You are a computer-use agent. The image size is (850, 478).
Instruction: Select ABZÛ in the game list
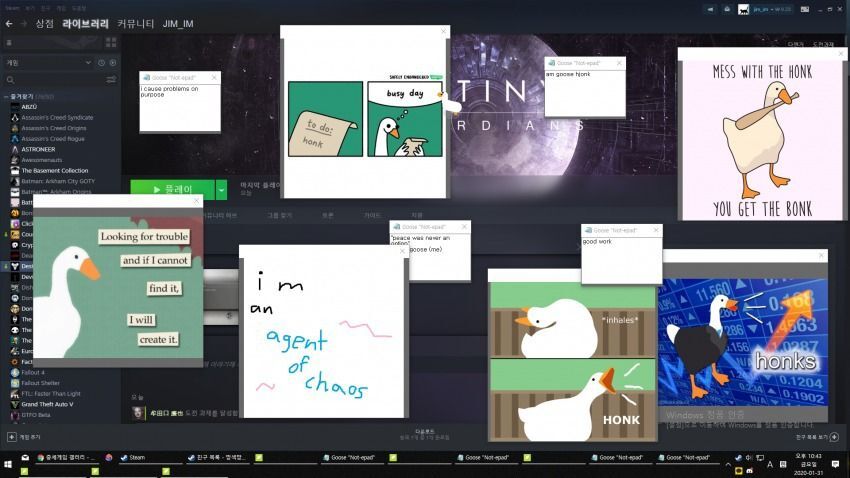point(29,107)
